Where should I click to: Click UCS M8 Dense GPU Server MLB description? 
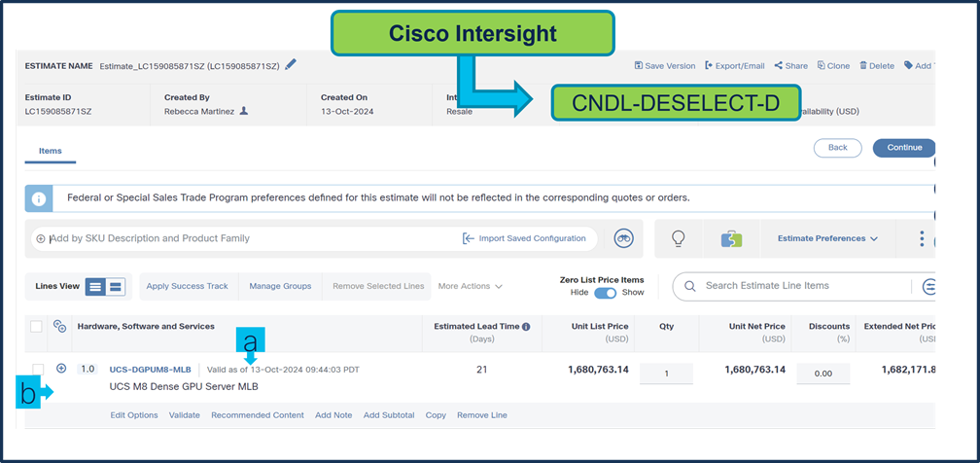[x=184, y=387]
